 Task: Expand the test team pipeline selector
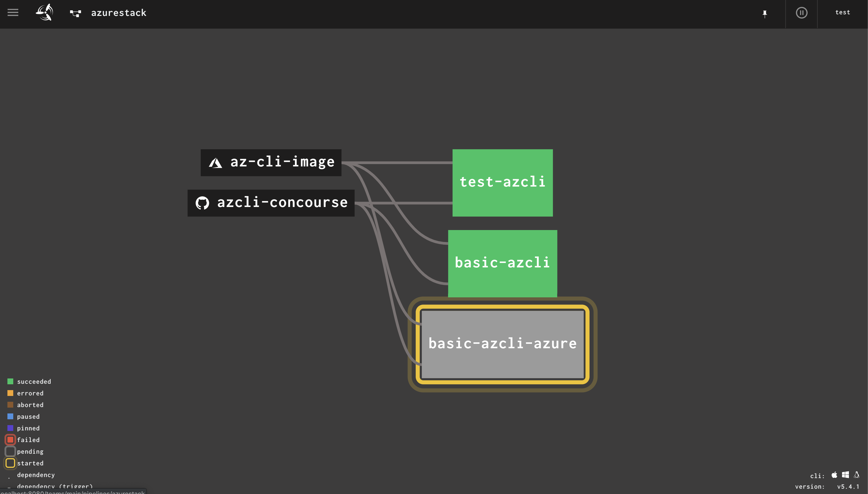pos(843,12)
